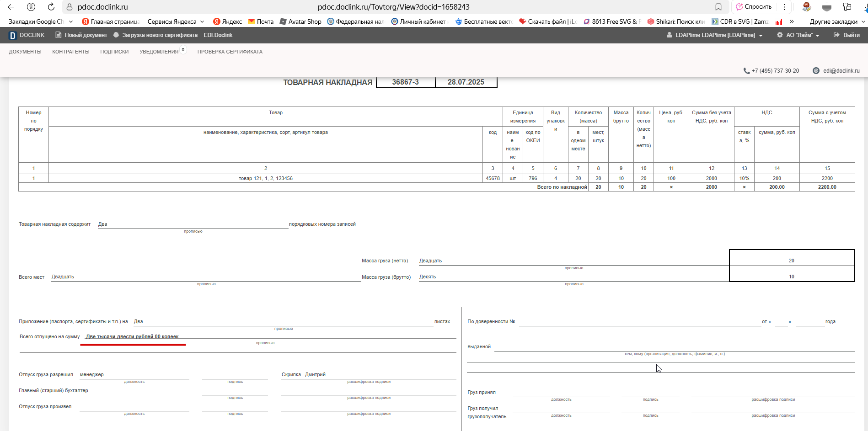Switch to the ДОКУМЕНТЫ tab
Image resolution: width=868 pixels, height=431 pixels.
[x=25, y=52]
